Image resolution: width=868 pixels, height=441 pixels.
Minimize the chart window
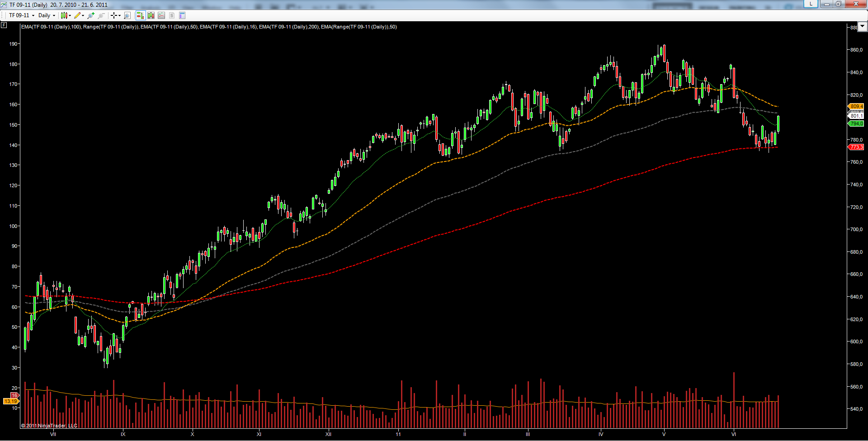pos(826,4)
